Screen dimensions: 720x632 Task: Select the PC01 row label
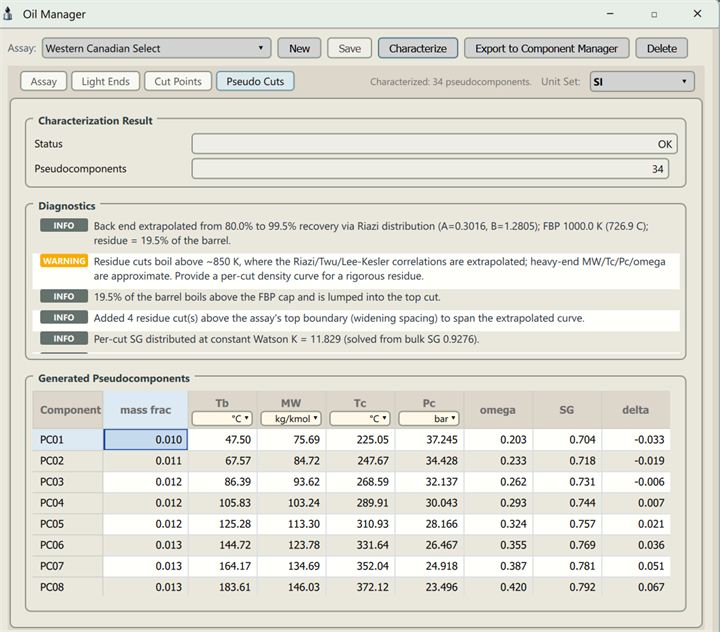click(68, 440)
